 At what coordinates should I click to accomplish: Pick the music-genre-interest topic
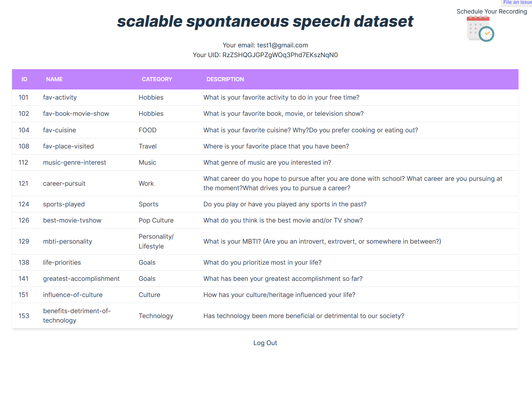click(x=74, y=162)
